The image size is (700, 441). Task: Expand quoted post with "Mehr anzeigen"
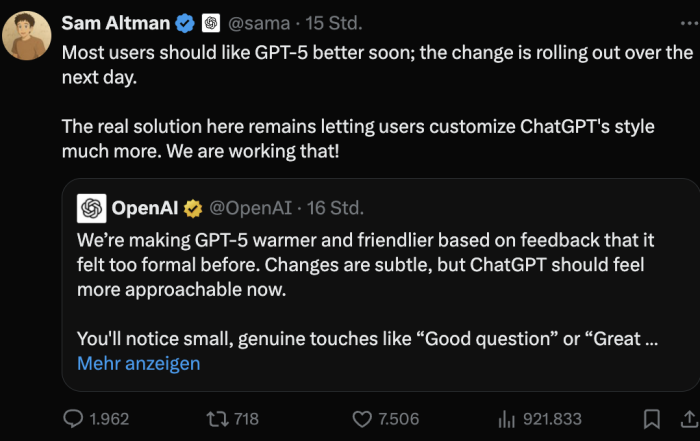pos(139,363)
